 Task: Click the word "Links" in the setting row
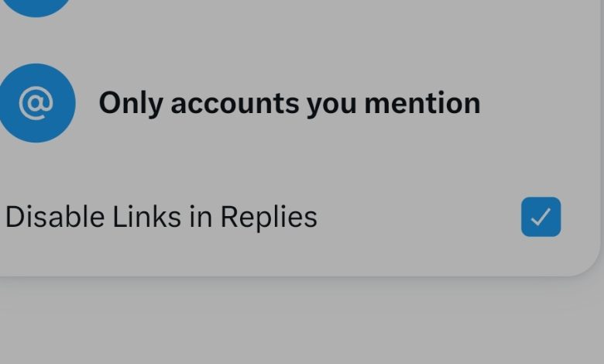click(147, 216)
